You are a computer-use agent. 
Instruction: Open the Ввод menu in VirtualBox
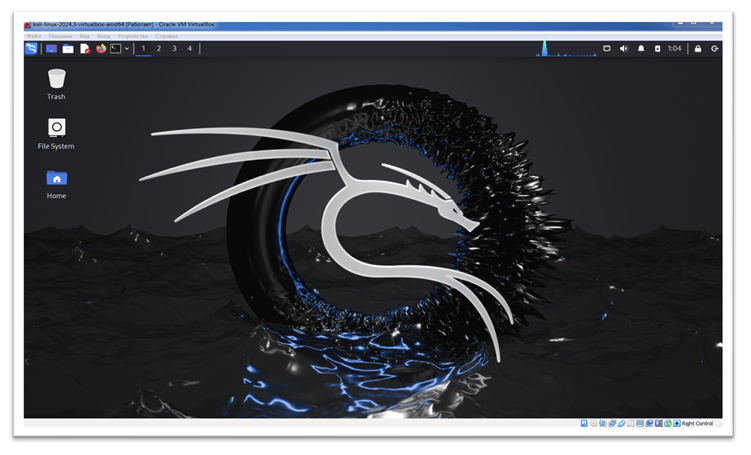click(x=103, y=36)
